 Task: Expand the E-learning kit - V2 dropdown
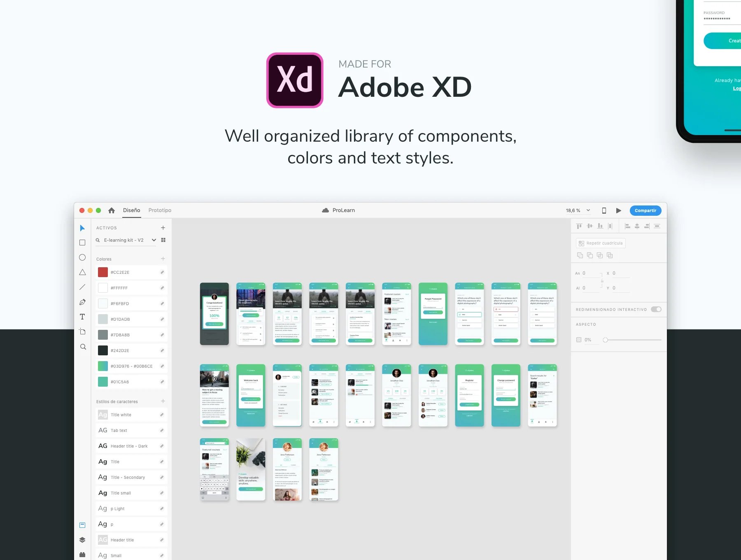[154, 240]
